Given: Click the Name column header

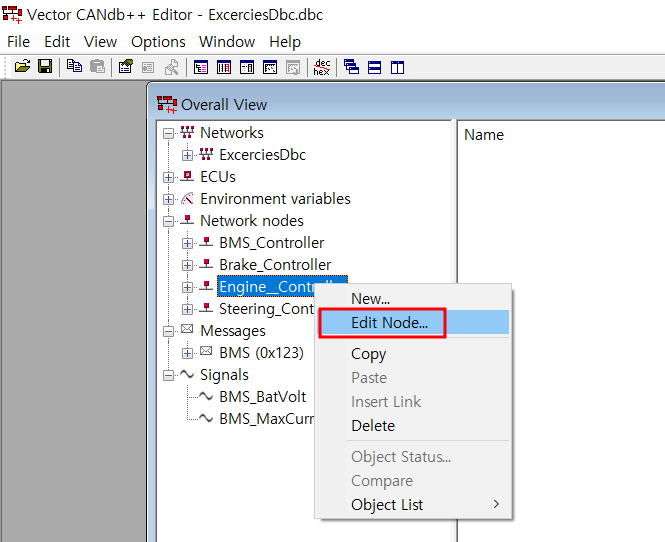Looking at the screenshot, I should (x=484, y=134).
